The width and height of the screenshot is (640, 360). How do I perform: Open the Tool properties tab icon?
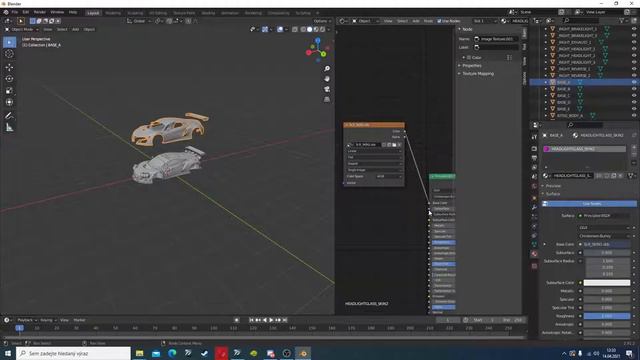pos(534,137)
